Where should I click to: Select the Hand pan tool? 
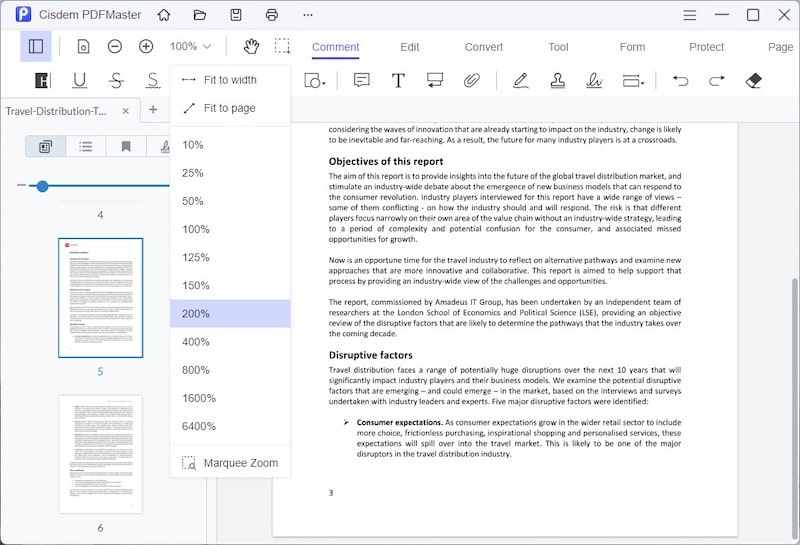click(x=251, y=47)
